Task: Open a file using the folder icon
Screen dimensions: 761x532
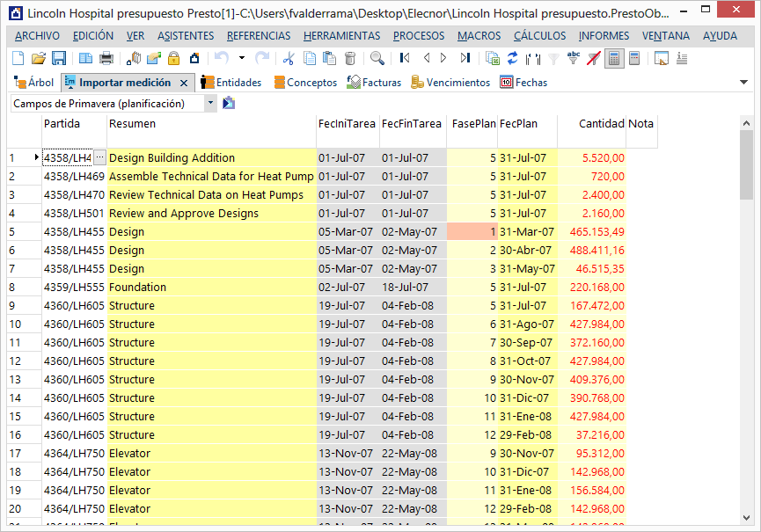Action: [x=39, y=59]
